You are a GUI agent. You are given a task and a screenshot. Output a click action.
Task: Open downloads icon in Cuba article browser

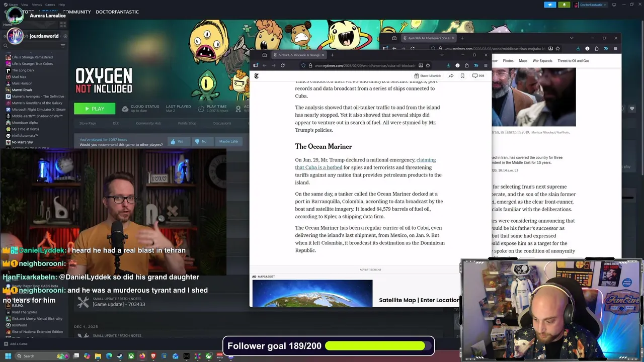[x=448, y=65]
